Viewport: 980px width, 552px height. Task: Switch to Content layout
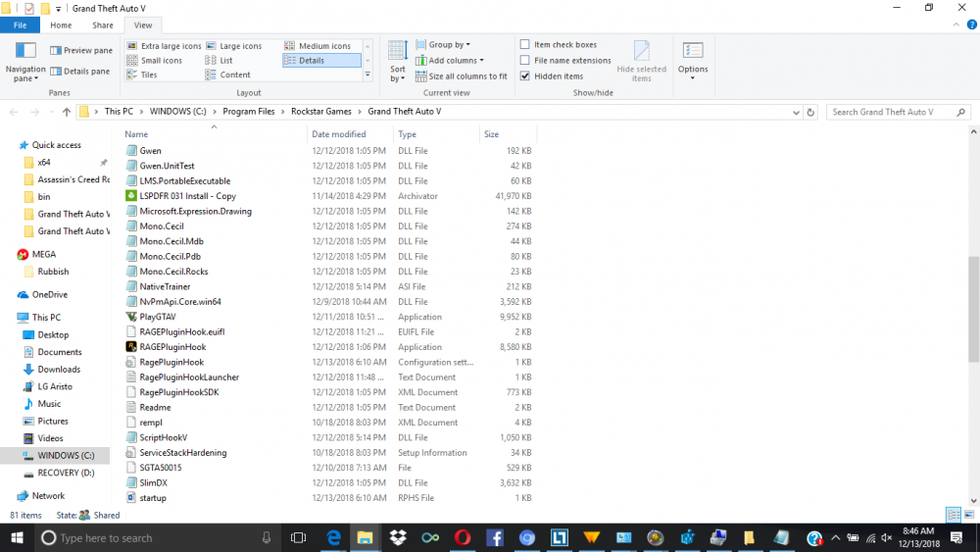tap(228, 75)
